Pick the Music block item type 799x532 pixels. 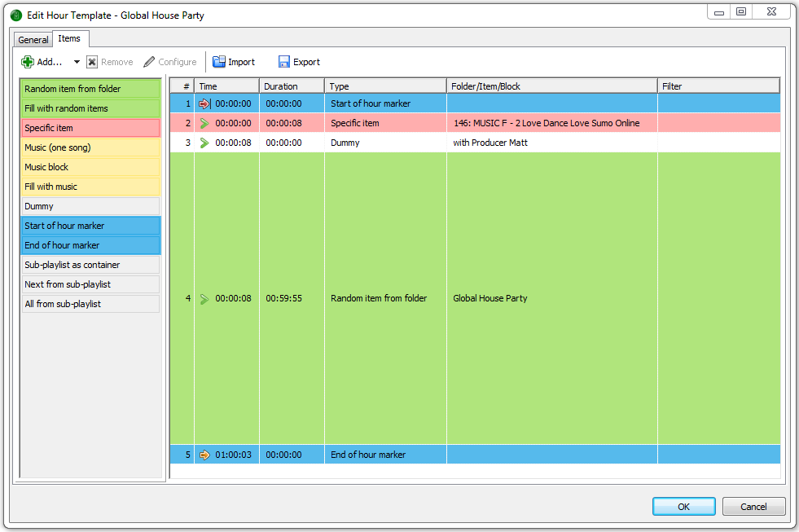[90, 167]
